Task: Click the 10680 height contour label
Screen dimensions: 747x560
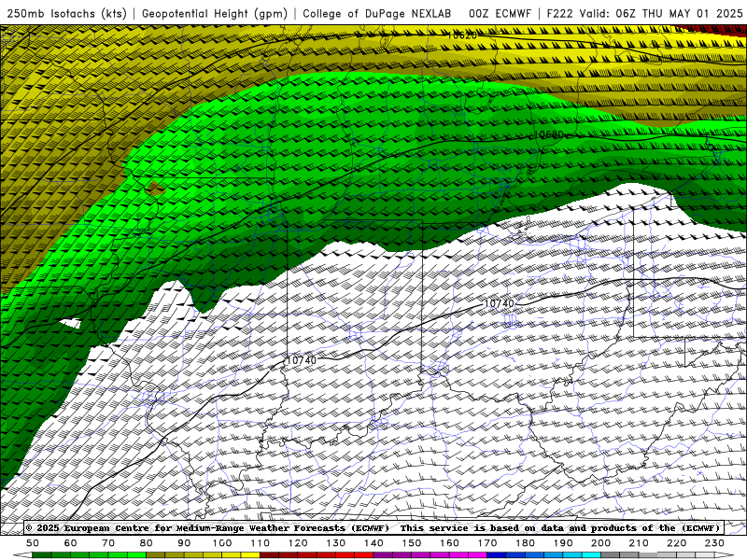Action: click(548, 134)
